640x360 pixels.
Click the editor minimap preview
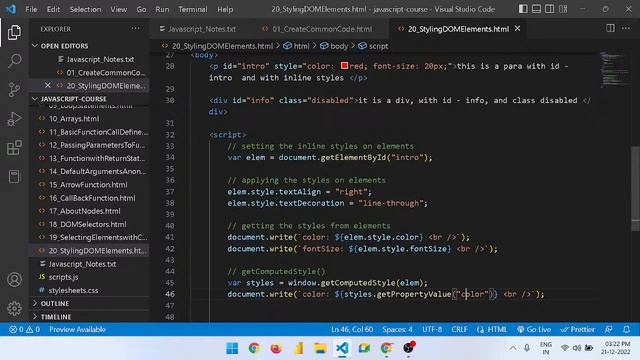tap(614, 69)
